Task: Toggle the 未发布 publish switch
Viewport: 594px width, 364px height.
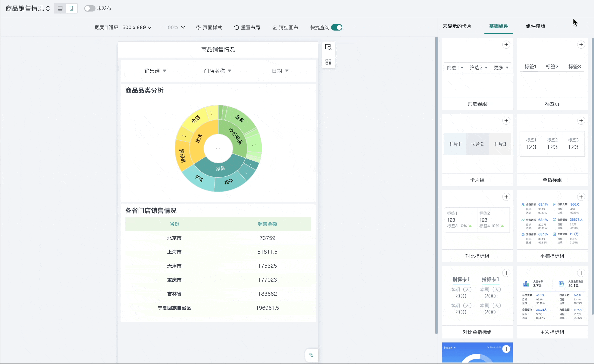Action: click(89, 8)
